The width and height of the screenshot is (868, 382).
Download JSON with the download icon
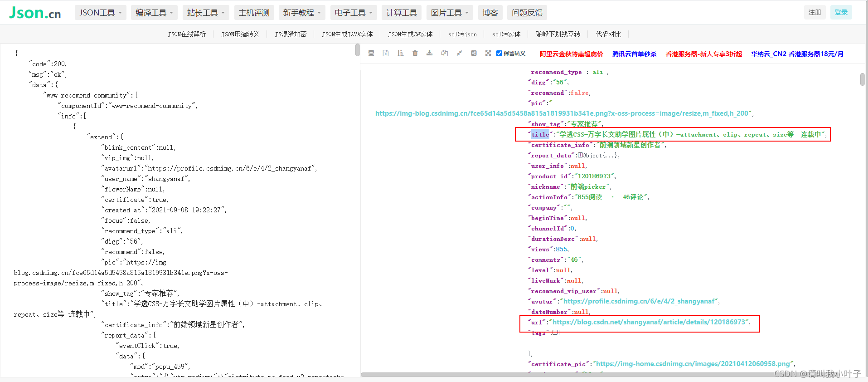point(429,53)
